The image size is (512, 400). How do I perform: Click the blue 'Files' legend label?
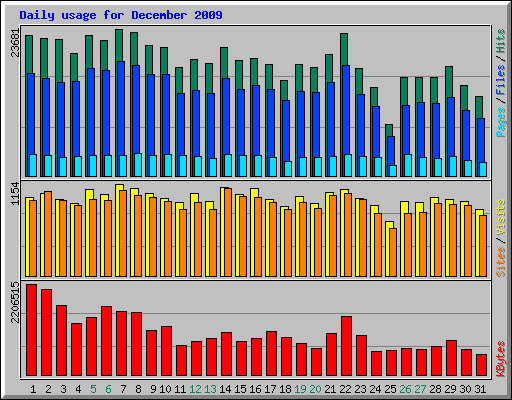(501, 80)
